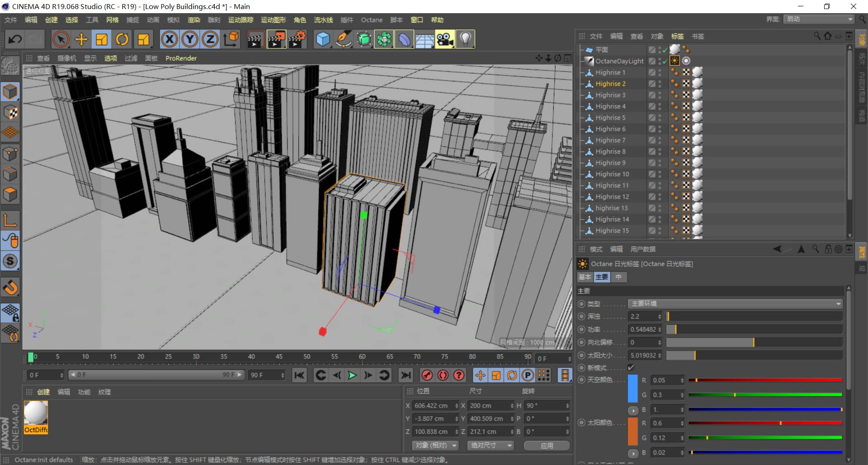This screenshot has width=868, height=465.
Task: Select the spline Pen tool
Action: [x=344, y=39]
